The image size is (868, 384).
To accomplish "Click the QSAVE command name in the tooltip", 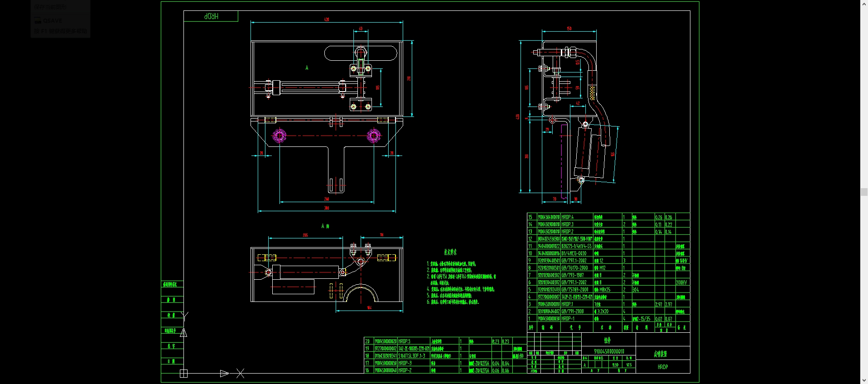I will tap(53, 20).
